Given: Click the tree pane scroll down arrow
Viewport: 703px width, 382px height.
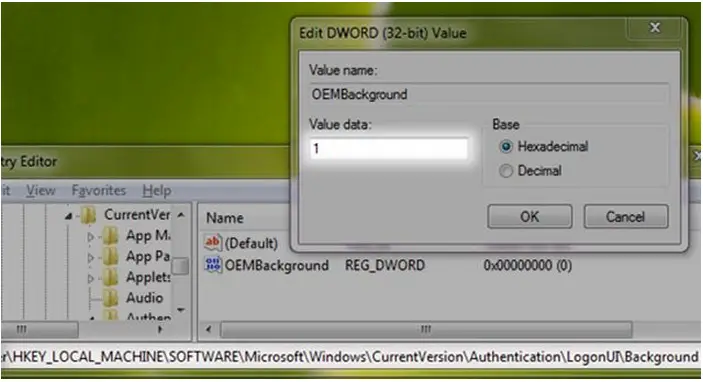Looking at the screenshot, I should tap(181, 309).
